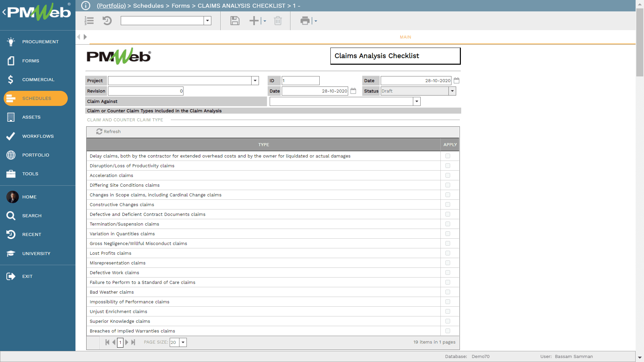Open calendar picker next to top-right Date
The image size is (644, 362).
(x=457, y=80)
